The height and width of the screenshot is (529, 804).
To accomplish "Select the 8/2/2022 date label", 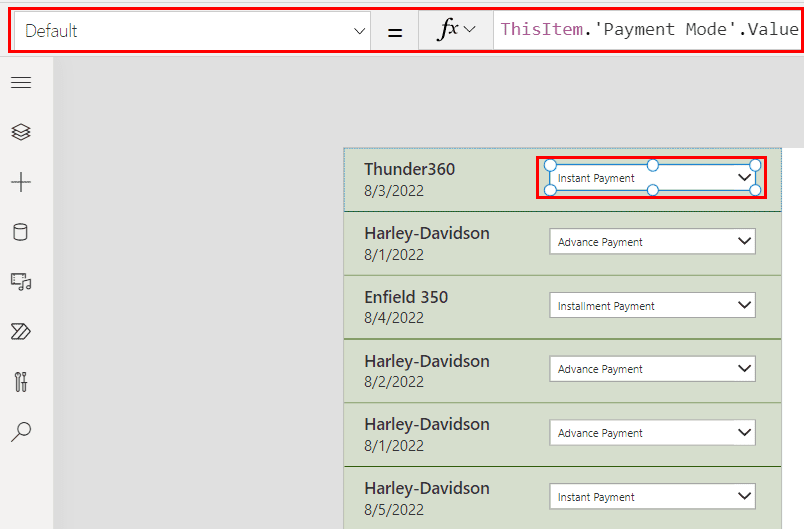I will [394, 382].
